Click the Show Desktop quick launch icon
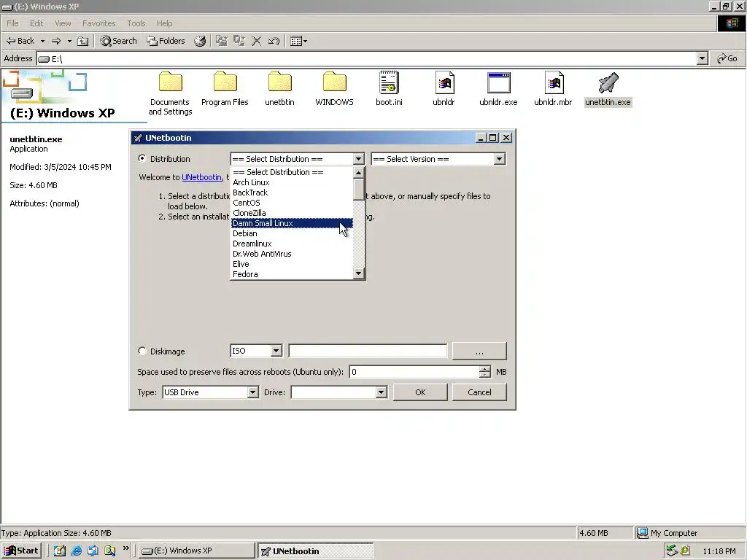This screenshot has width=747, height=560. pyautogui.click(x=60, y=551)
